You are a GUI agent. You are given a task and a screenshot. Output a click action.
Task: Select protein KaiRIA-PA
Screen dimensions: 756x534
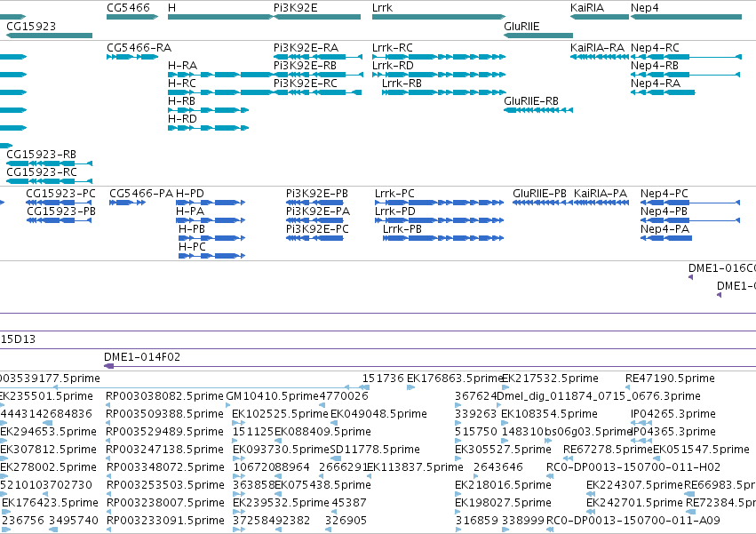[x=601, y=203]
